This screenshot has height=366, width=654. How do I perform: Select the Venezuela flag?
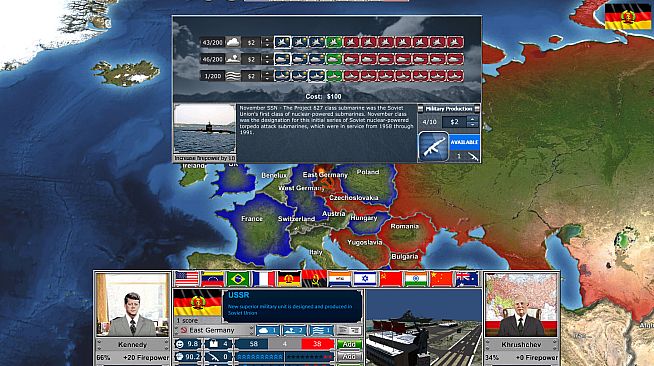[x=212, y=279]
